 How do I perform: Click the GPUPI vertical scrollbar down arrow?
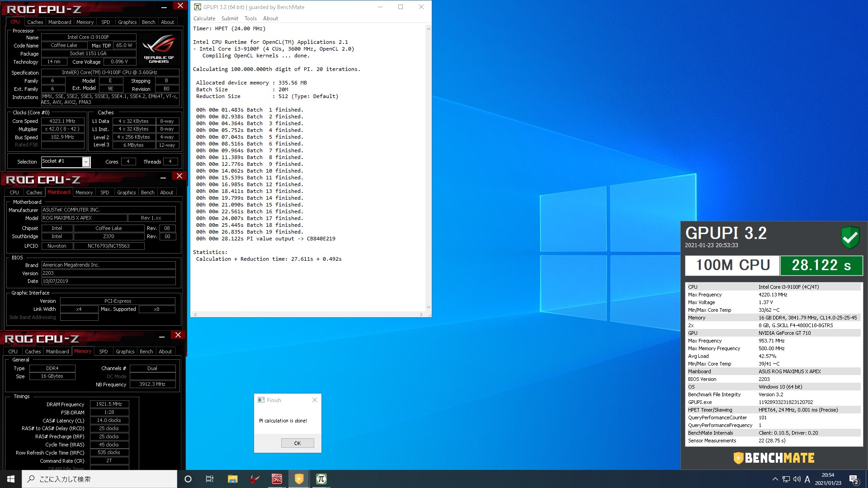(x=428, y=307)
